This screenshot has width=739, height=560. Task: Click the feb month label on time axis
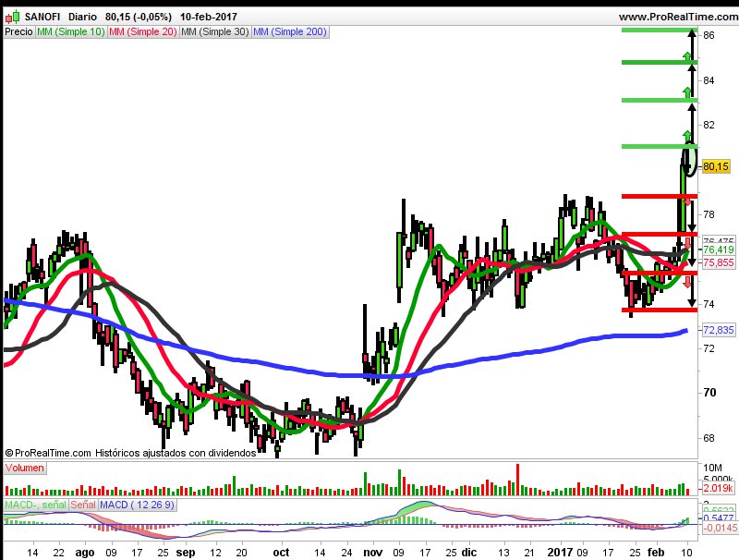click(656, 552)
